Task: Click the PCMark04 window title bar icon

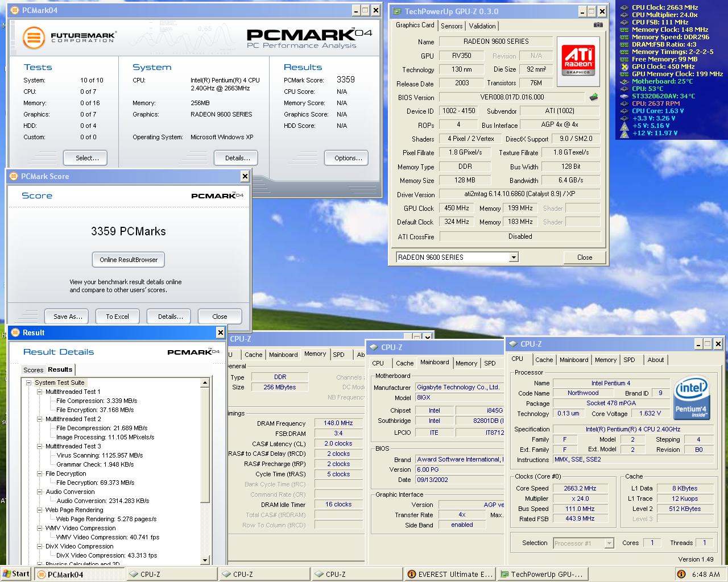Action: point(14,10)
